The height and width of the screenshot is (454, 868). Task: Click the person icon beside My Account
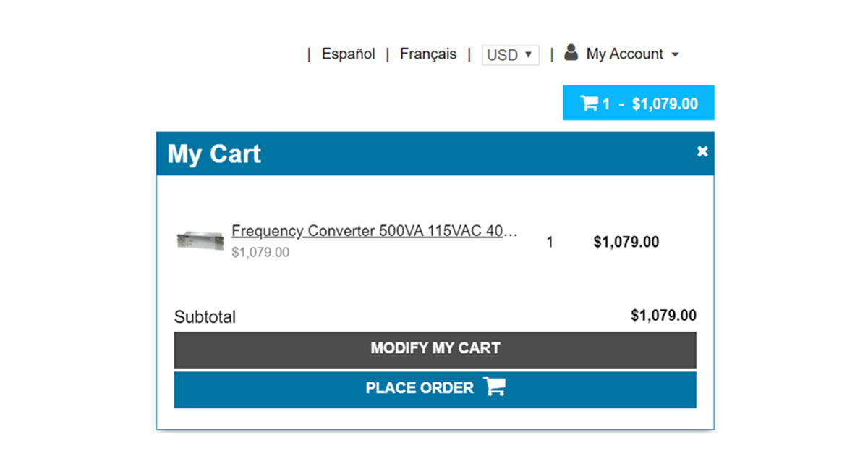(571, 53)
